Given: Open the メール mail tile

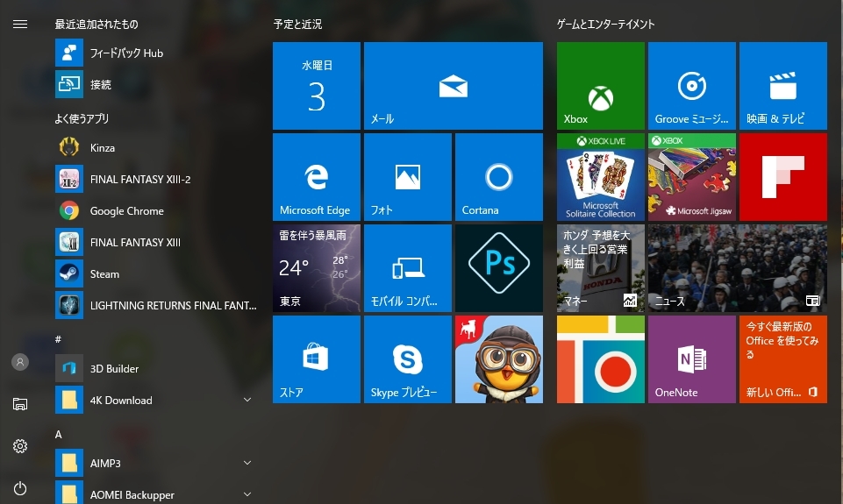Looking at the screenshot, I should pos(454,86).
